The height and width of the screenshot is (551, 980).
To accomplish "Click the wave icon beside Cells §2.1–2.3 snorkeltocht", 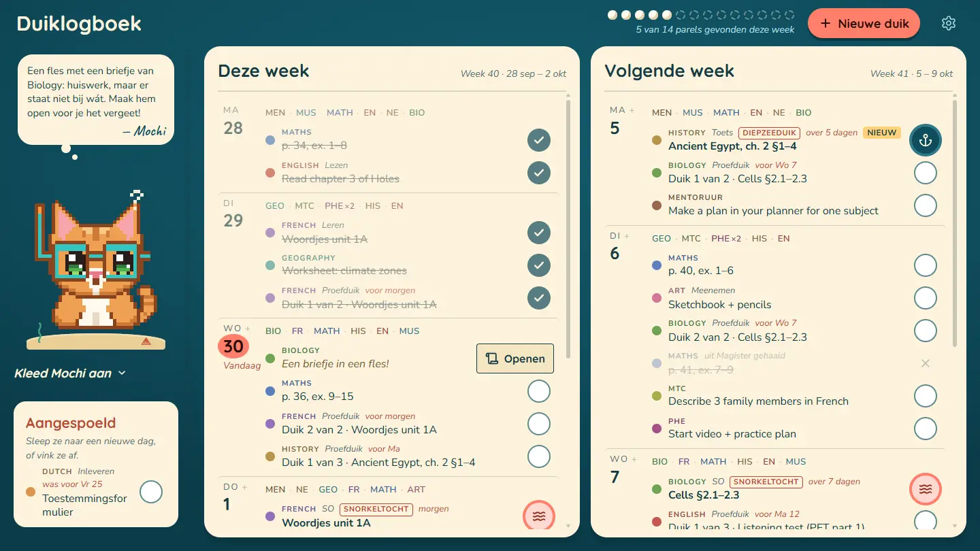I will (926, 488).
